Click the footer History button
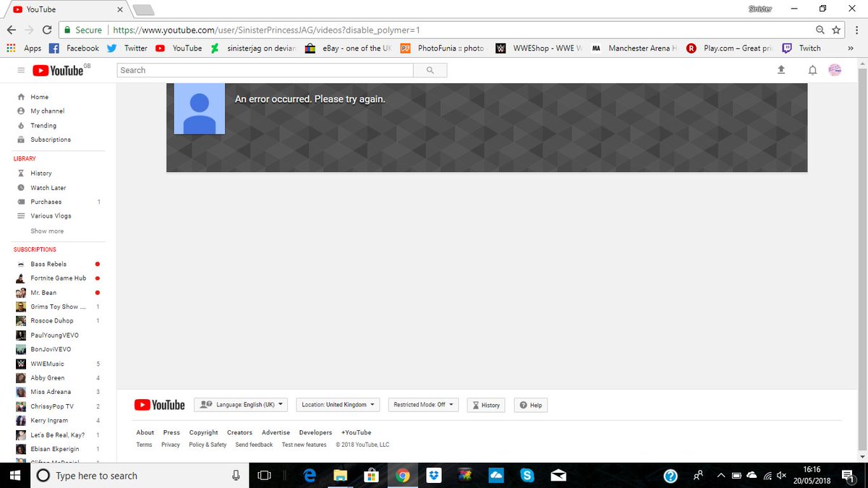 point(486,405)
